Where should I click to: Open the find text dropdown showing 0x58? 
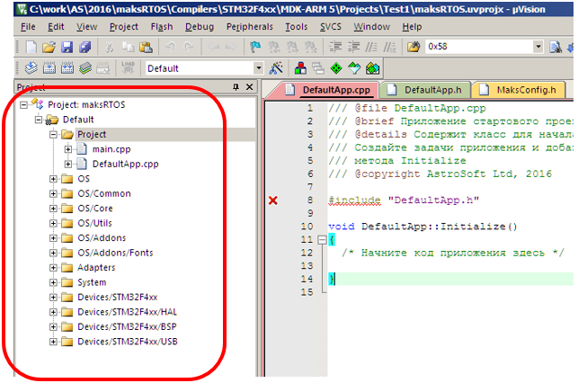[x=538, y=47]
